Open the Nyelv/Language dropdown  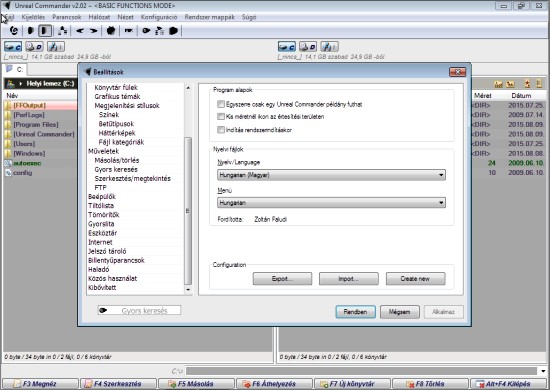pos(331,175)
